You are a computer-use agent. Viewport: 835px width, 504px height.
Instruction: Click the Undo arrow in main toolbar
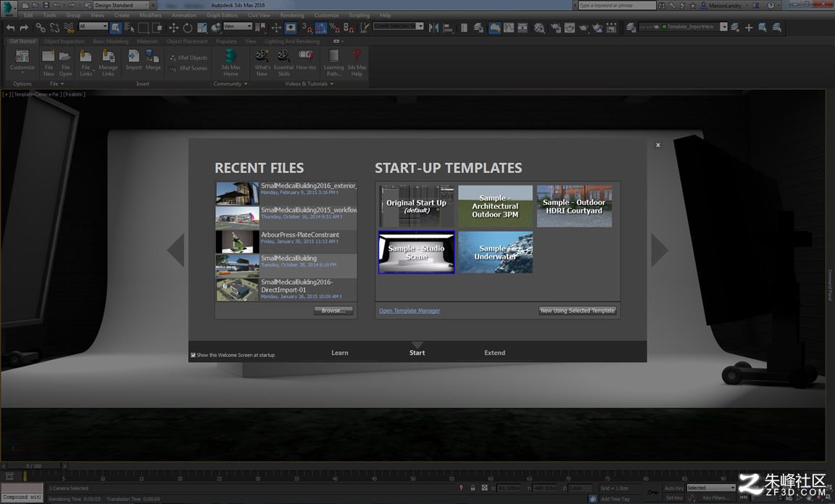pos(10,28)
